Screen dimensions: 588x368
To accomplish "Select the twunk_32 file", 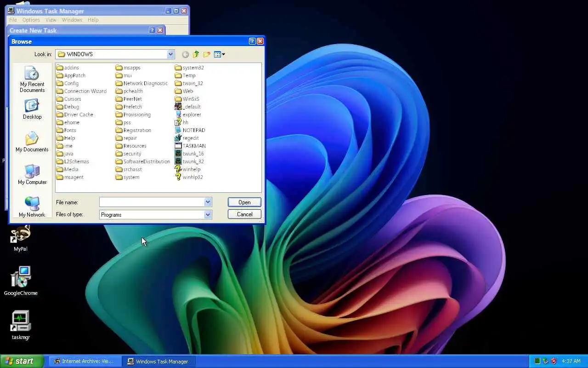I will point(189,161).
